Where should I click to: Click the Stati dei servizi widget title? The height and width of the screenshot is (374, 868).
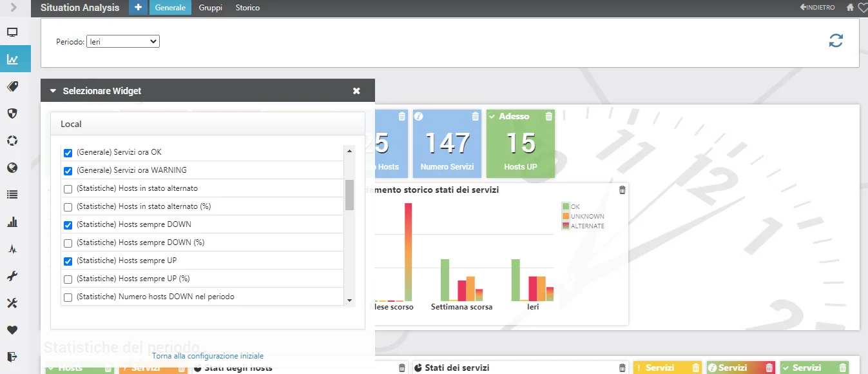[457, 368]
